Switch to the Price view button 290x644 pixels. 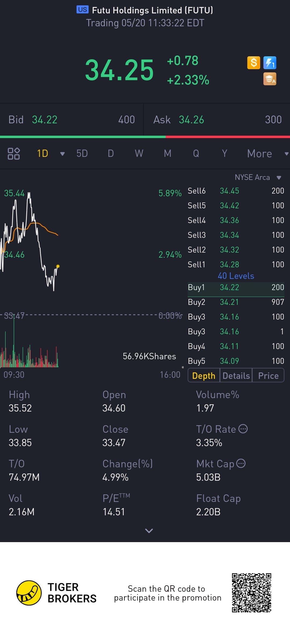click(x=268, y=375)
